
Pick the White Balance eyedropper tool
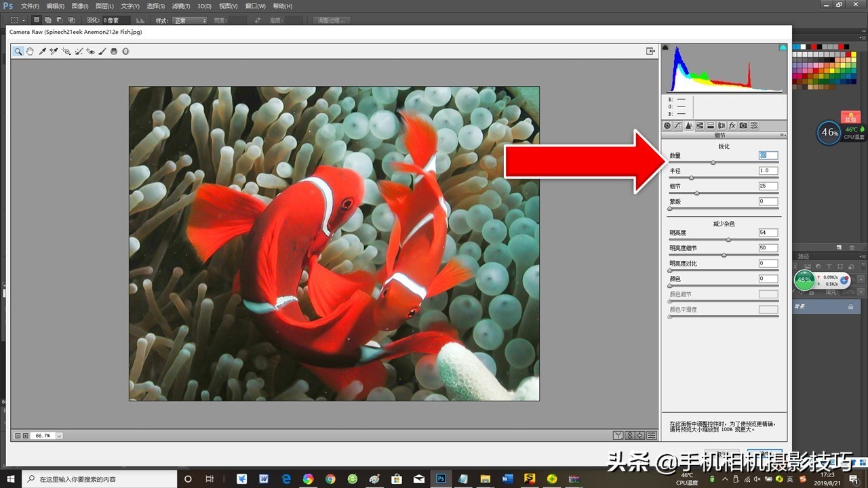pyautogui.click(x=42, y=52)
